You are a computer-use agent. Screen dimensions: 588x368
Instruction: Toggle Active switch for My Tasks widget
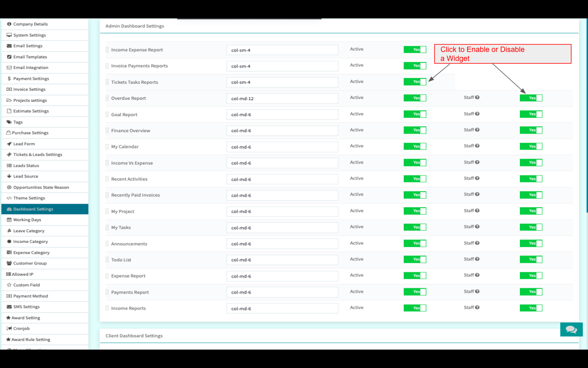[x=414, y=227]
